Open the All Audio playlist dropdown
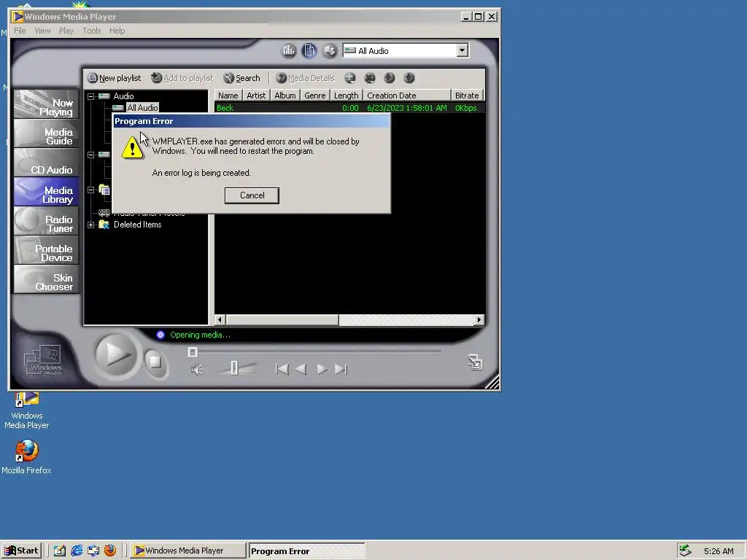Viewport: 747px width, 560px height. (462, 50)
